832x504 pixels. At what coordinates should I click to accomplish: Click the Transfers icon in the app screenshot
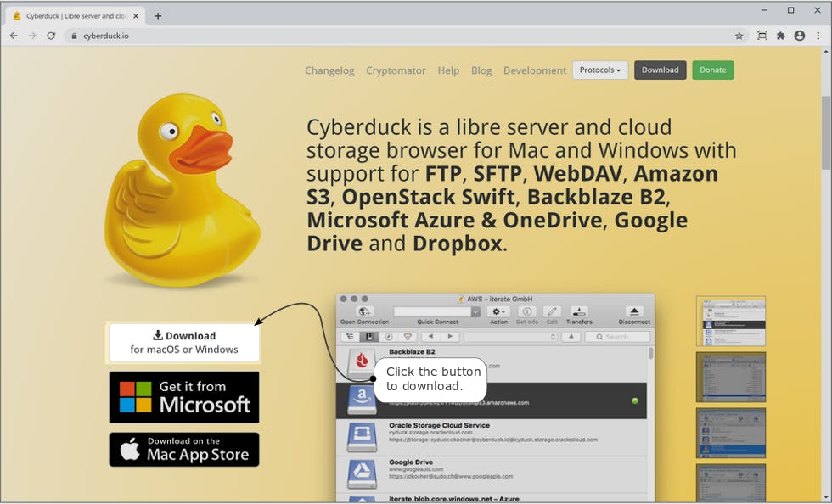(x=579, y=312)
